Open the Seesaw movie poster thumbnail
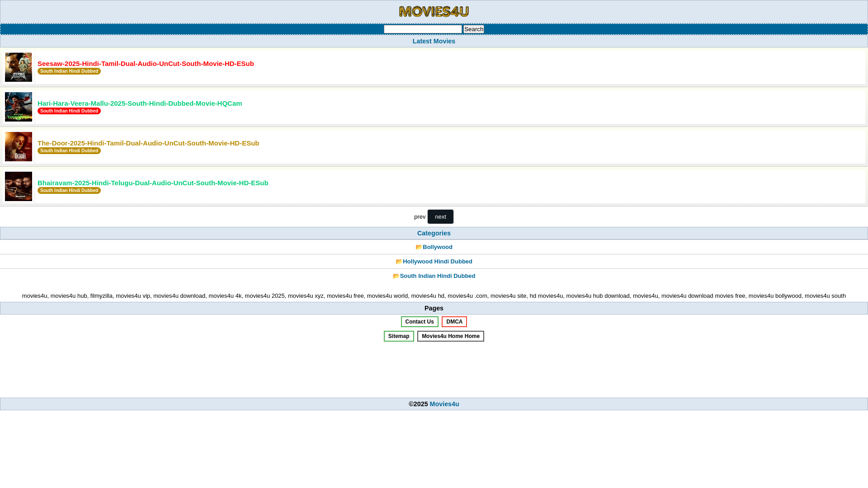The height and width of the screenshot is (488, 868). (19, 67)
